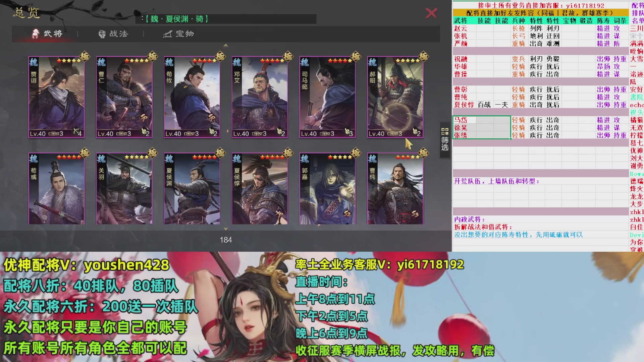This screenshot has height=362, width=644.
Task: Click the 武将 column header in spreadsheet
Action: coord(461,21)
